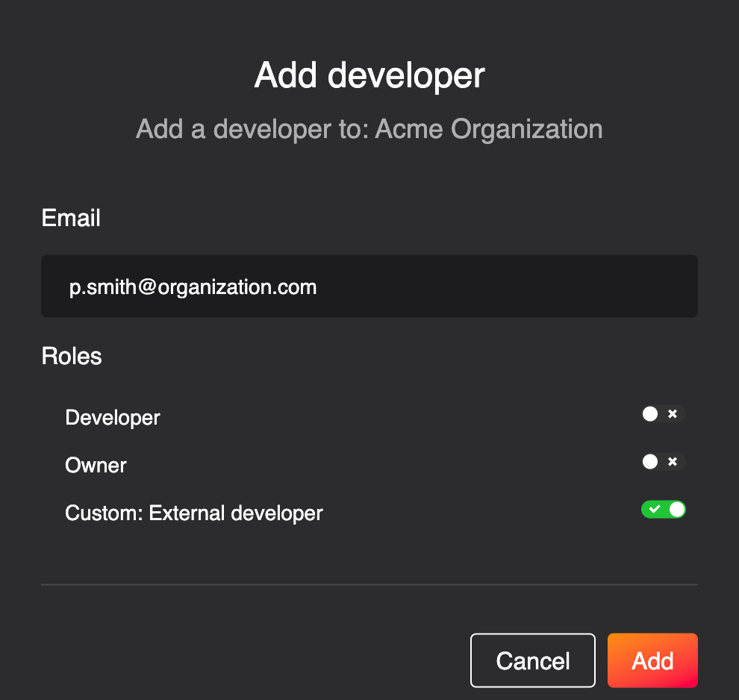Cancel adding the developer
Screen dimensions: 739x700
click(532, 660)
